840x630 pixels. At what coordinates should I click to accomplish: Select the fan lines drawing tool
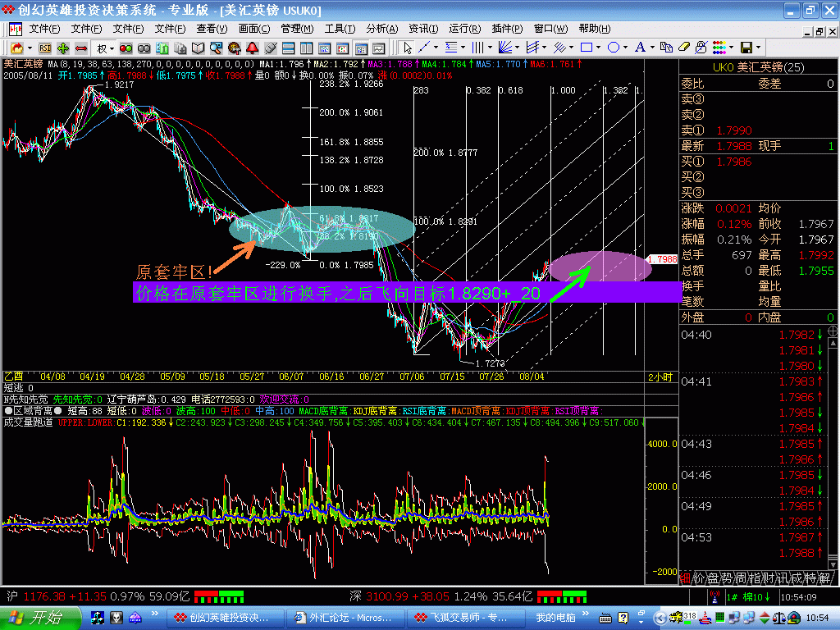click(x=504, y=48)
